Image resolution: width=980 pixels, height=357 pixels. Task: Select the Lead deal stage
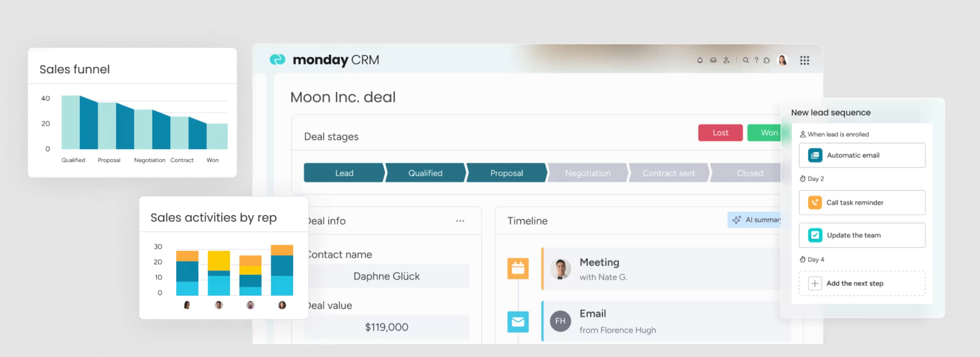(x=344, y=173)
